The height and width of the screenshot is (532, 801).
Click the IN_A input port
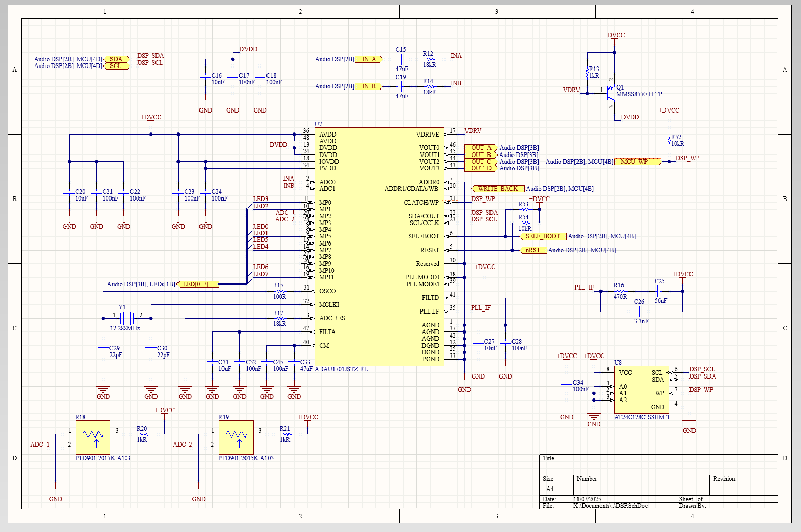369,59
